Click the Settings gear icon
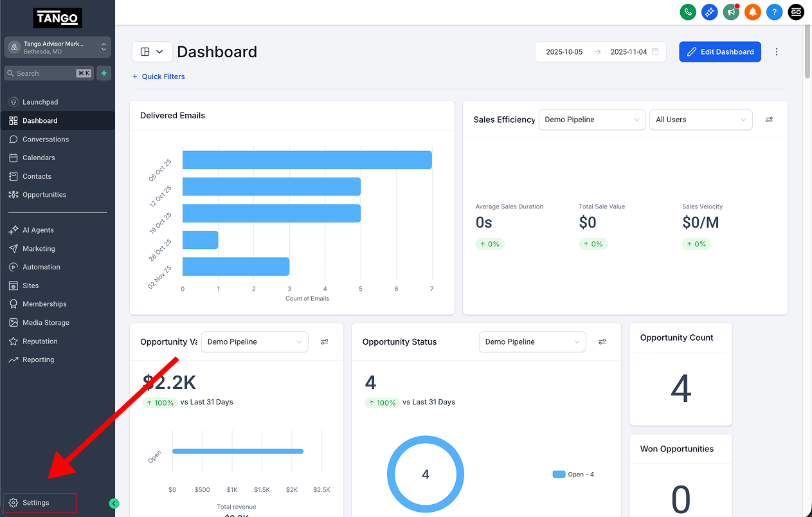 [14, 503]
